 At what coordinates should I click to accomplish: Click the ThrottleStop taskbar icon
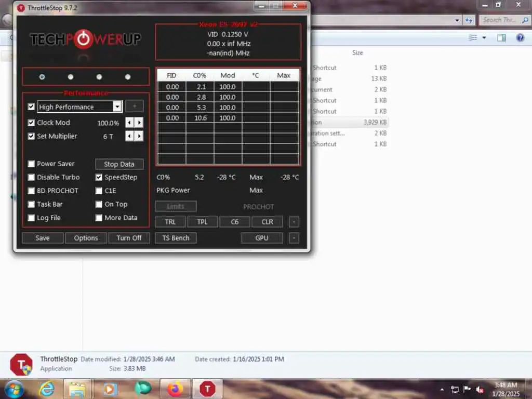pos(208,389)
